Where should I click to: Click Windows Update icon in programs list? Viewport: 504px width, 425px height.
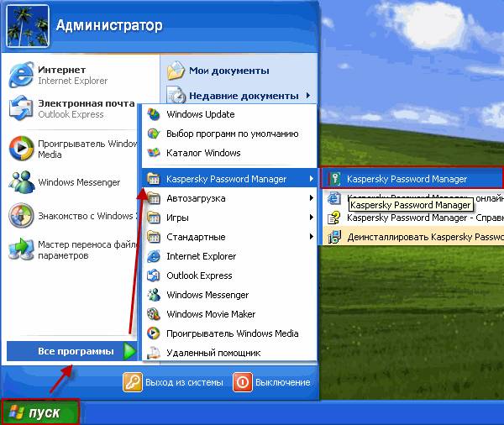click(154, 114)
